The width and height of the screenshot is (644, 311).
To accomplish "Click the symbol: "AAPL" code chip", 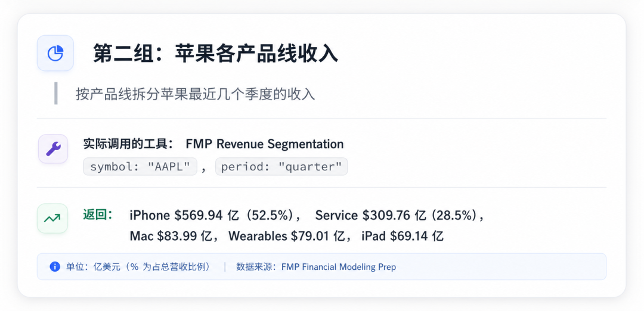I will 140,167.
